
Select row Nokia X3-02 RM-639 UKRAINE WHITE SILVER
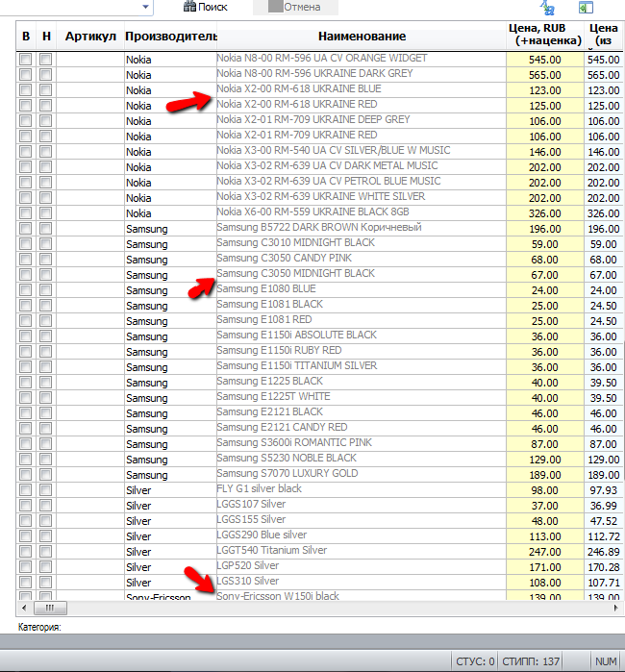[x=320, y=197]
